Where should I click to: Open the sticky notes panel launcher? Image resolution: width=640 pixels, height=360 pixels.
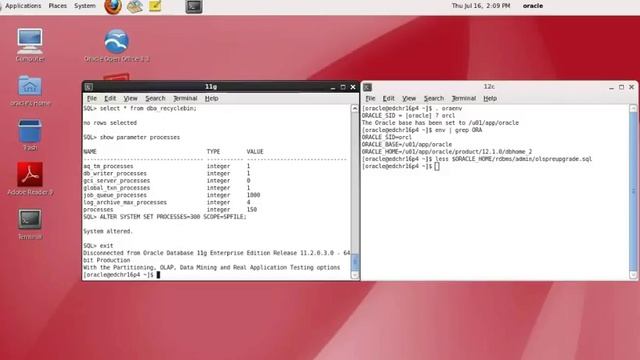[x=155, y=6]
